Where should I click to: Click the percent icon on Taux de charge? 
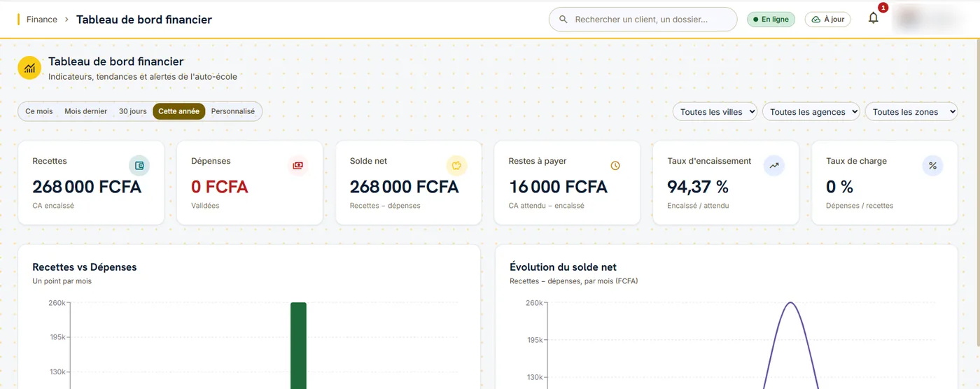[x=933, y=166]
